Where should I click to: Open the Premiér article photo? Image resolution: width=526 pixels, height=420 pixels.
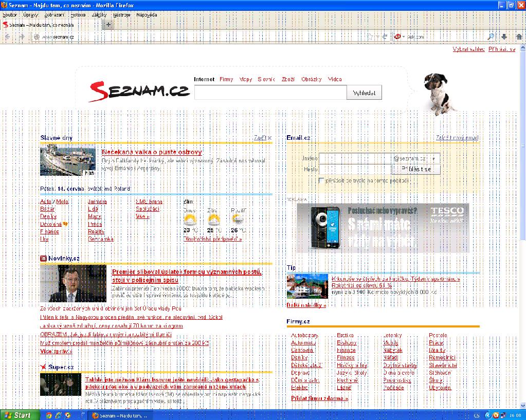[x=73, y=283]
